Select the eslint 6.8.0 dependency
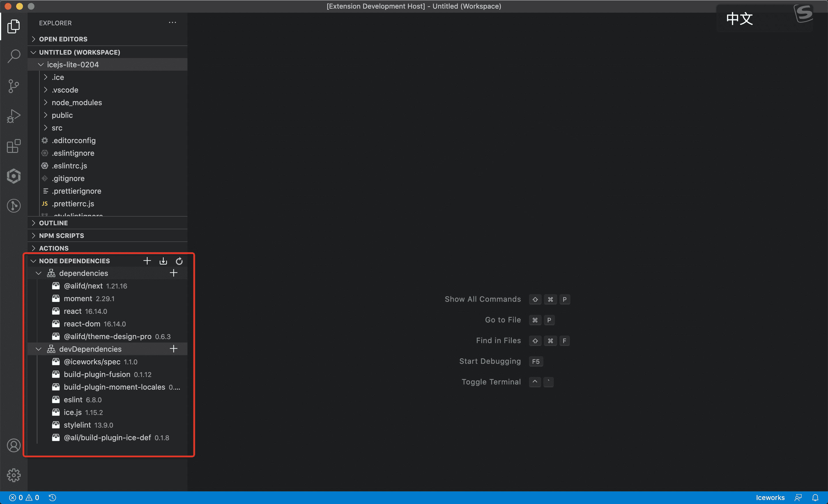Screen dimensions: 828x504 point(108,400)
